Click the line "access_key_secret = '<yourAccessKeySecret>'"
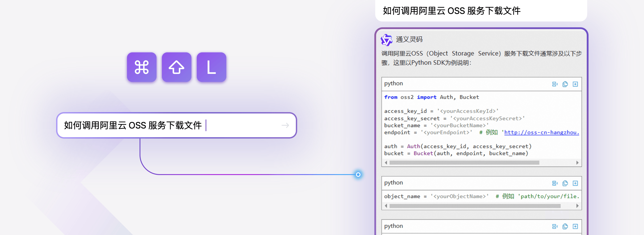The image size is (644, 235). [x=454, y=118]
